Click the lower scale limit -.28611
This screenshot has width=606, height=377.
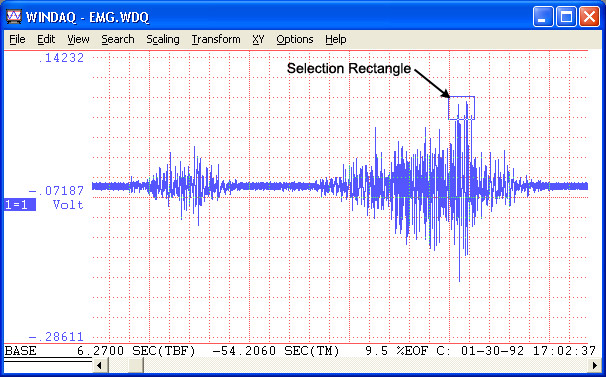[57, 337]
